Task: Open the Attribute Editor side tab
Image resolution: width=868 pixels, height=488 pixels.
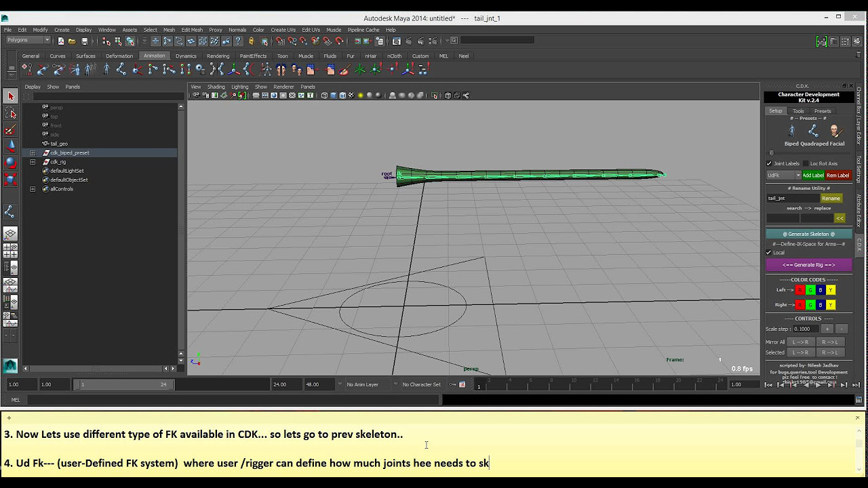Action: point(859,211)
